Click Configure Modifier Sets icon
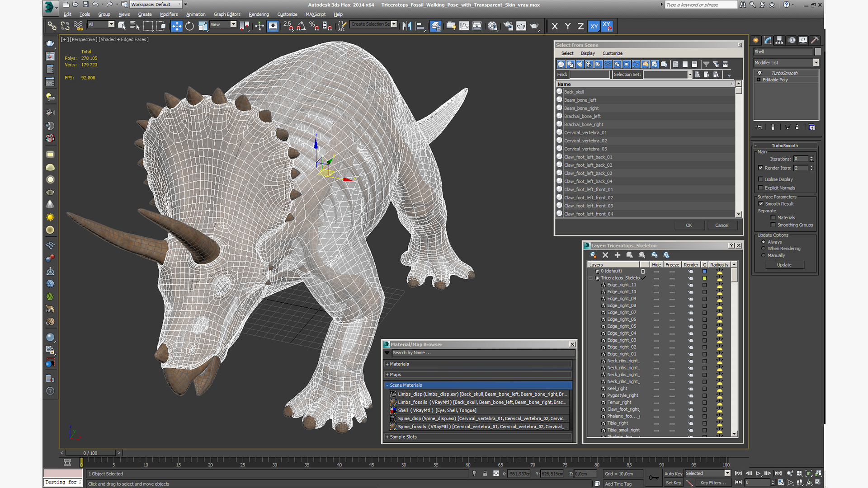 (x=812, y=127)
